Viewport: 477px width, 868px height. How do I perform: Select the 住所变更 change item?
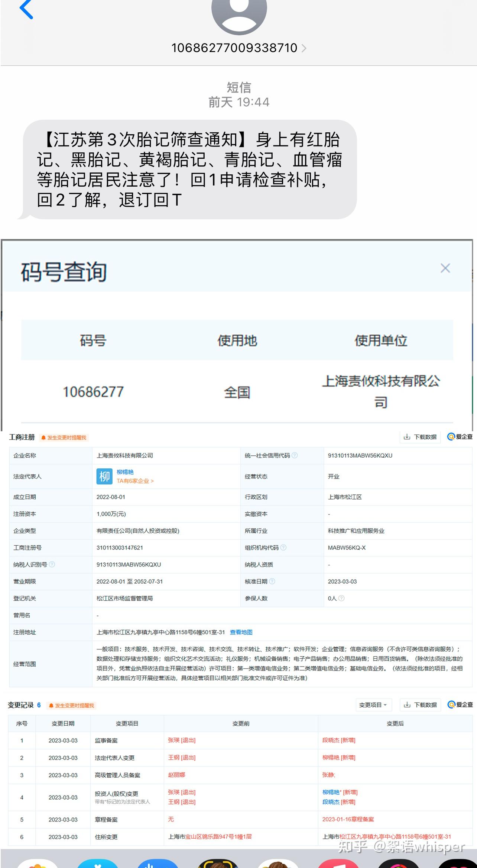(x=106, y=837)
